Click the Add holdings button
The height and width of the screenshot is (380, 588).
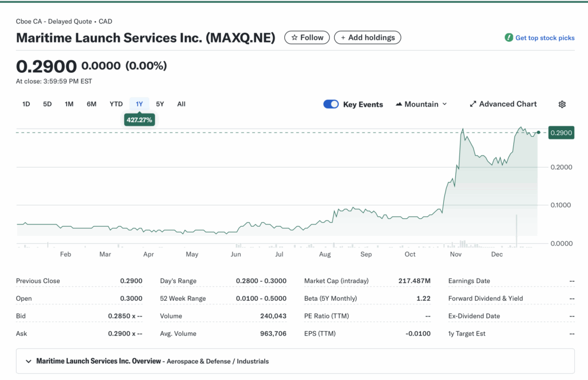pos(367,37)
